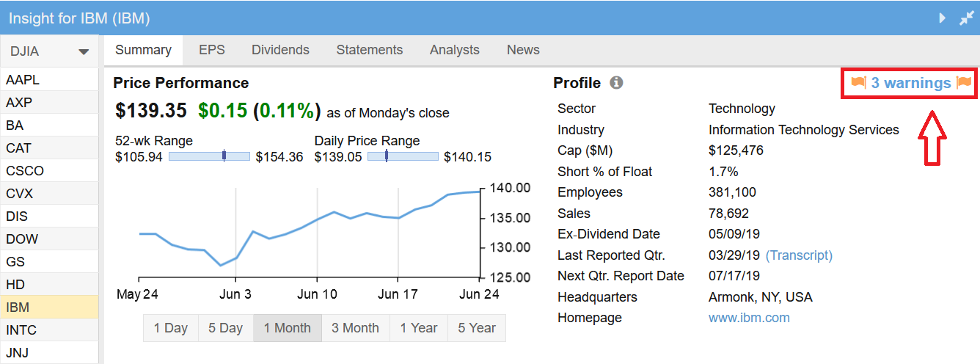Image resolution: width=980 pixels, height=364 pixels.
Task: Switch to the EPS tab
Action: [x=211, y=50]
